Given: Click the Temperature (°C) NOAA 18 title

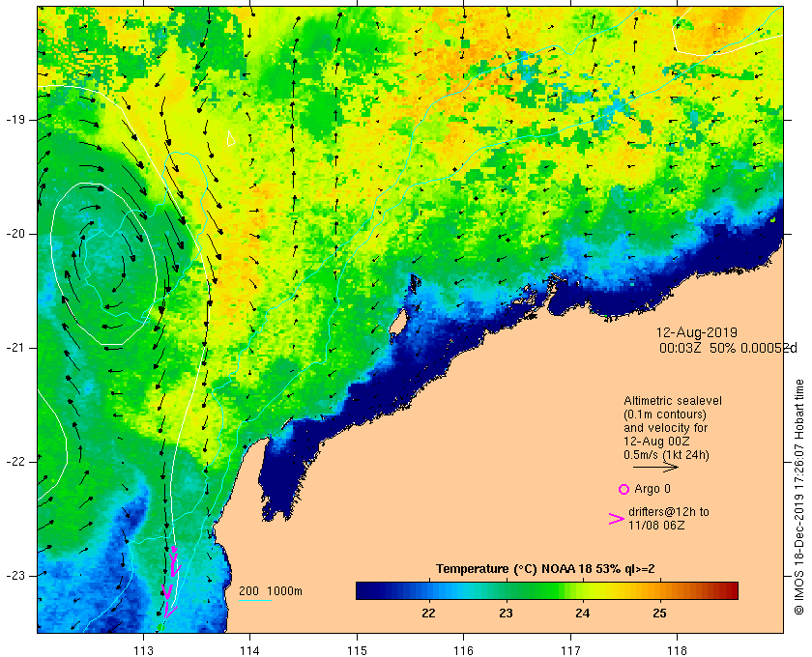Looking at the screenshot, I should pos(545,569).
